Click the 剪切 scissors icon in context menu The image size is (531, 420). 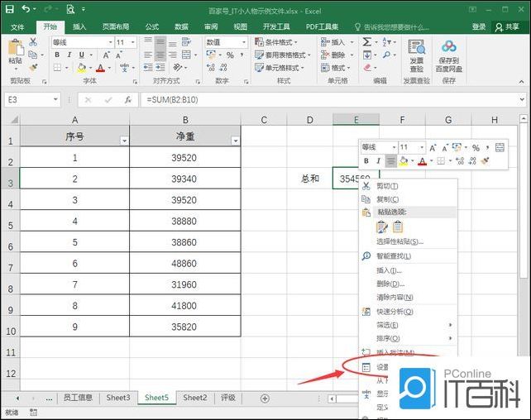(366, 186)
